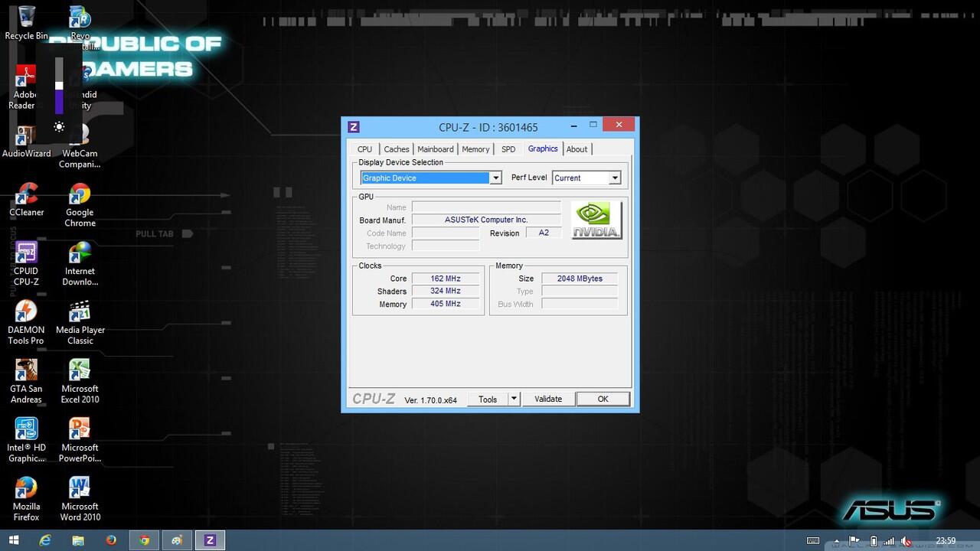Click the Ver. 1.70.0.x64 label
Image resolution: width=980 pixels, height=551 pixels.
click(x=430, y=400)
